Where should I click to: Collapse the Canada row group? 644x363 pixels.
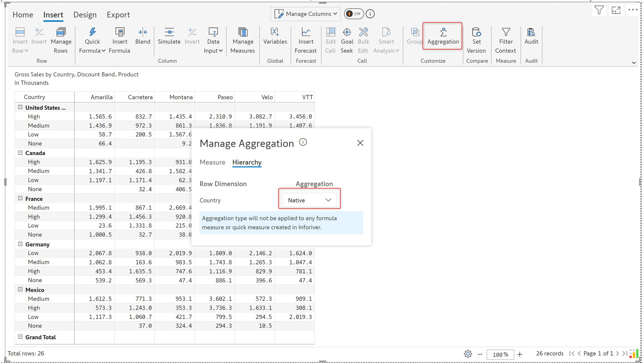(x=20, y=153)
